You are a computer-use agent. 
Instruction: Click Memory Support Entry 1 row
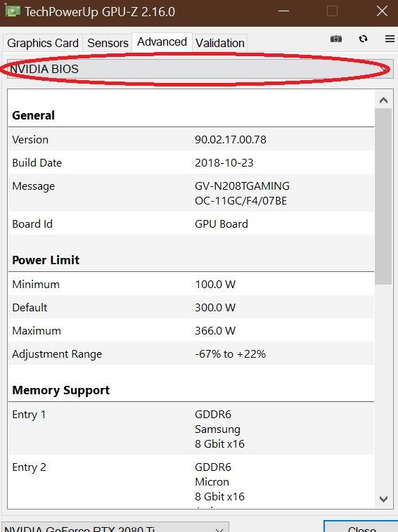(191, 429)
